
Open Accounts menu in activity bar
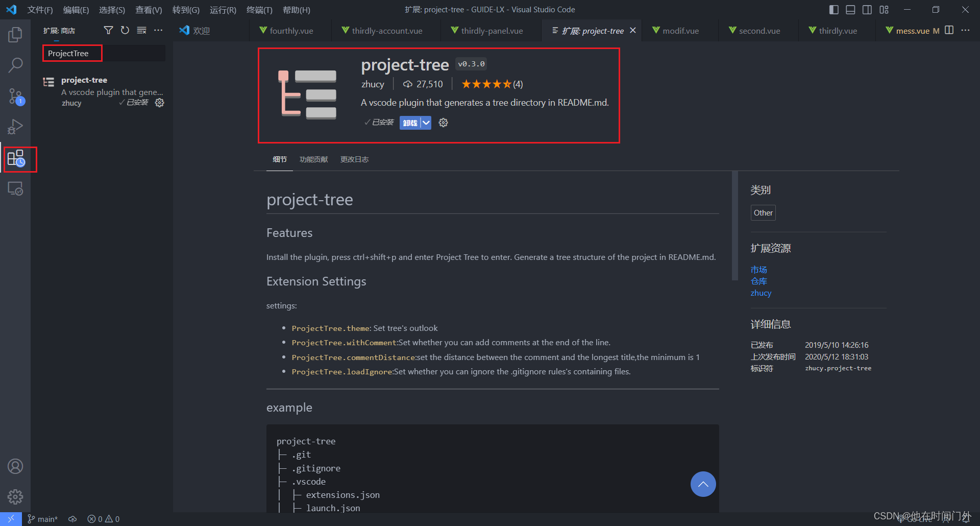point(15,466)
